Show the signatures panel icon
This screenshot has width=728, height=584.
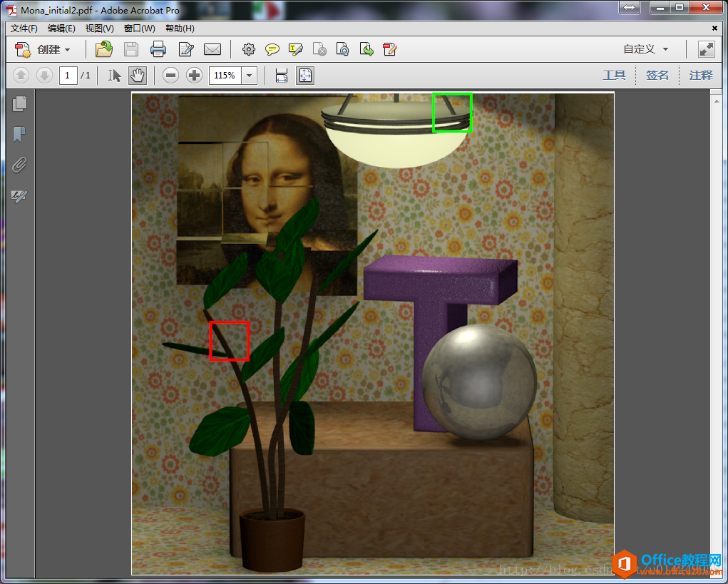(19, 196)
